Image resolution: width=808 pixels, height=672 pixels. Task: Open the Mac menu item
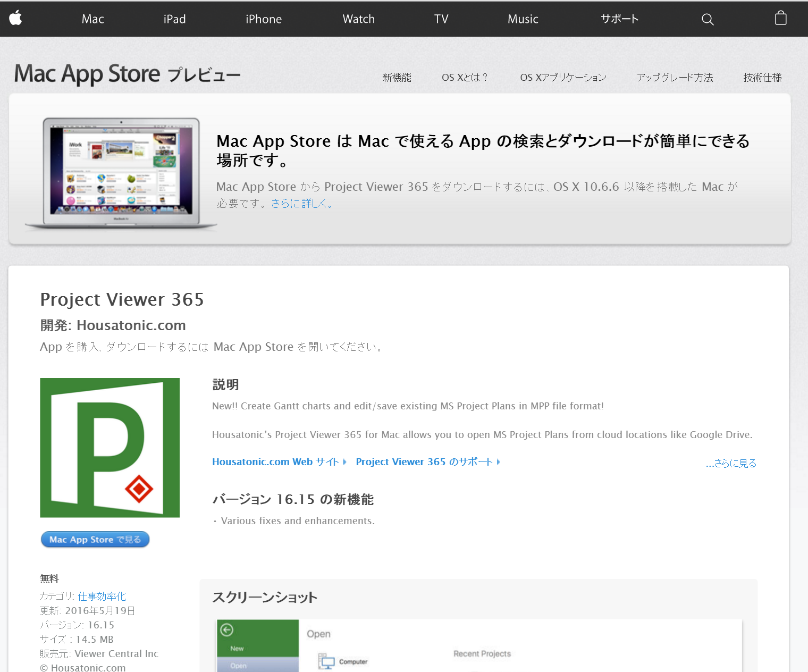pos(93,19)
